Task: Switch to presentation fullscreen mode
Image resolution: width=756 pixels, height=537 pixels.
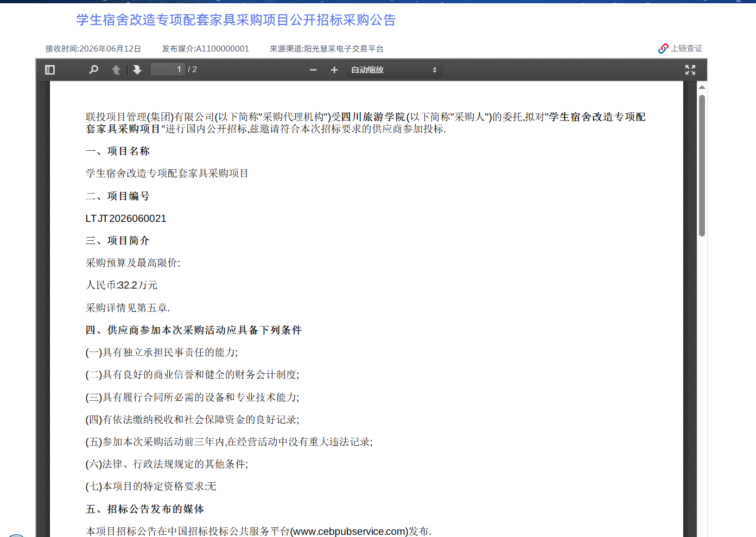Action: (x=690, y=70)
